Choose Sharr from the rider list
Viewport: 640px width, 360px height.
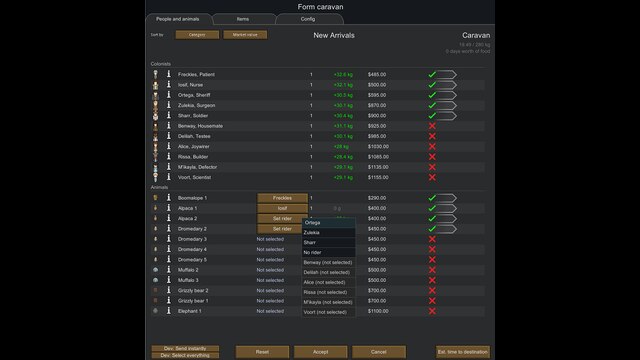329,242
